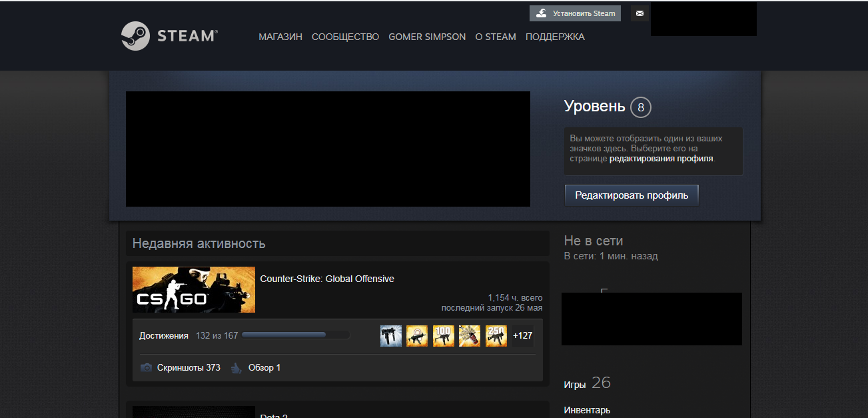Click the 'последний запуск 26 мая' text
Viewport: 868px width, 418px height.
pos(492,308)
